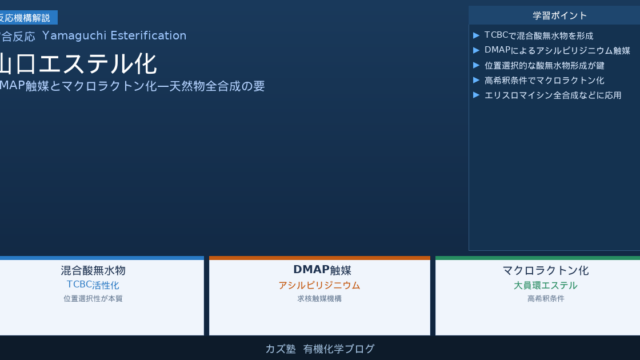Click the 山口エステル化 main title

tap(78, 64)
